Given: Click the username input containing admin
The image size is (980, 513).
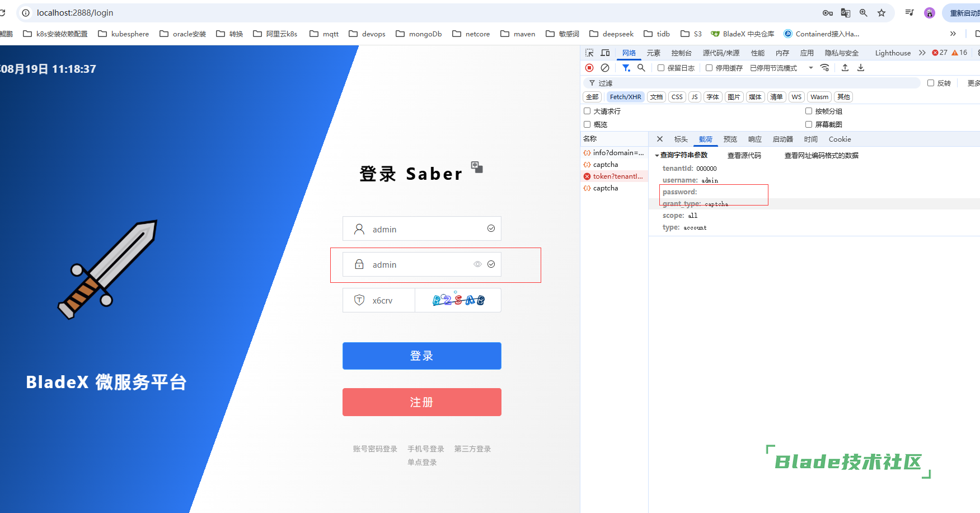Looking at the screenshot, I should 421,228.
